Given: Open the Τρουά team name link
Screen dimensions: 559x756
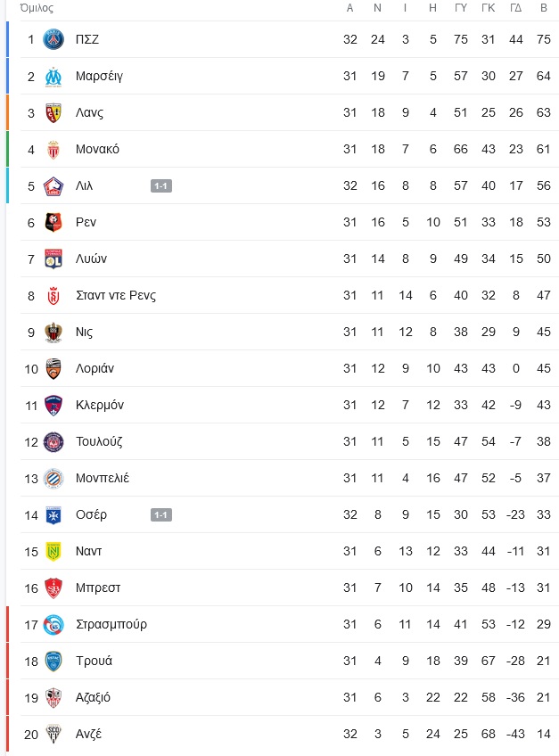Looking at the screenshot, I should (94, 661).
